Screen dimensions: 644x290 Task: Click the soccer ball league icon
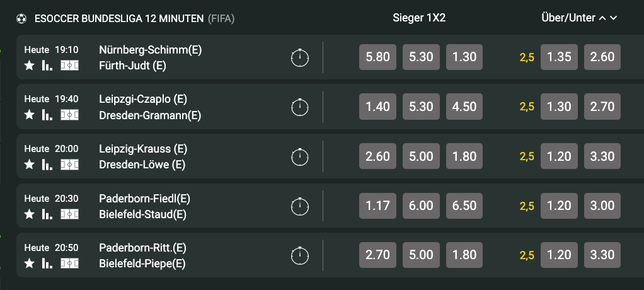coord(21,19)
